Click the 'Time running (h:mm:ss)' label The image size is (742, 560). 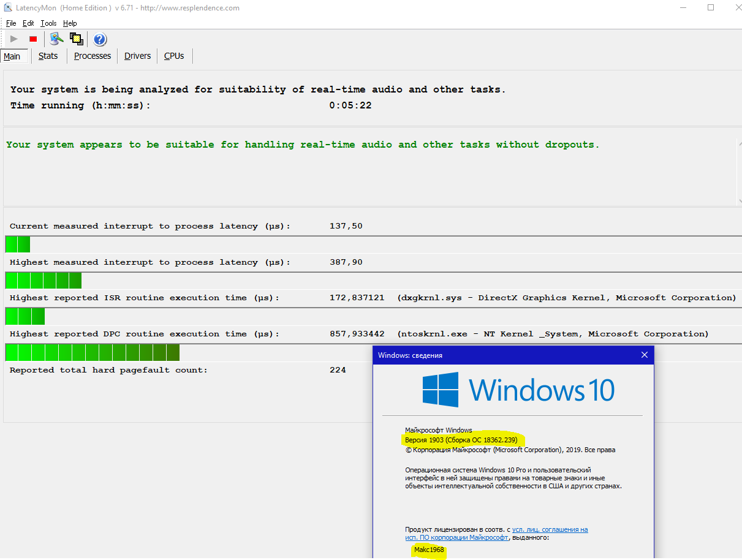(80, 105)
